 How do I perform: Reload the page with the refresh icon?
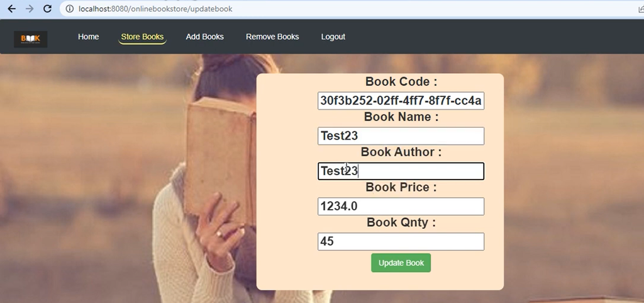point(48,9)
